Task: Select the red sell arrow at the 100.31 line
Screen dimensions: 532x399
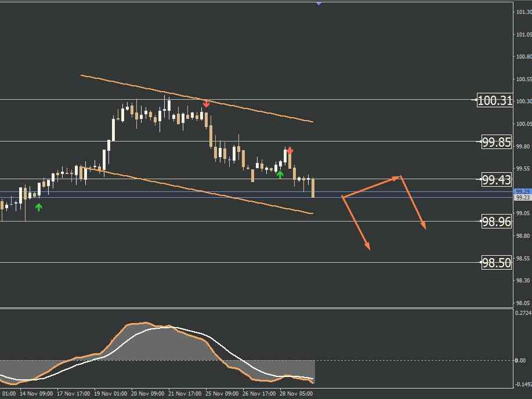Action: (206, 104)
